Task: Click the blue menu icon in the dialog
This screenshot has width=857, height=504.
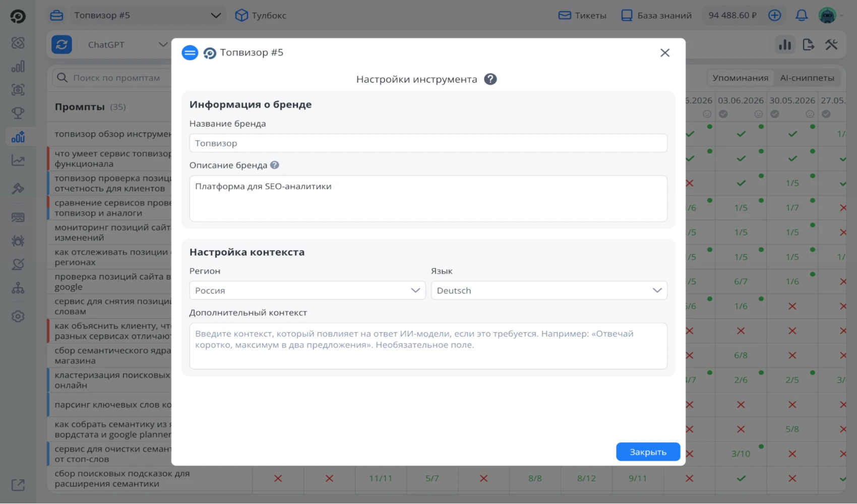Action: (x=190, y=52)
